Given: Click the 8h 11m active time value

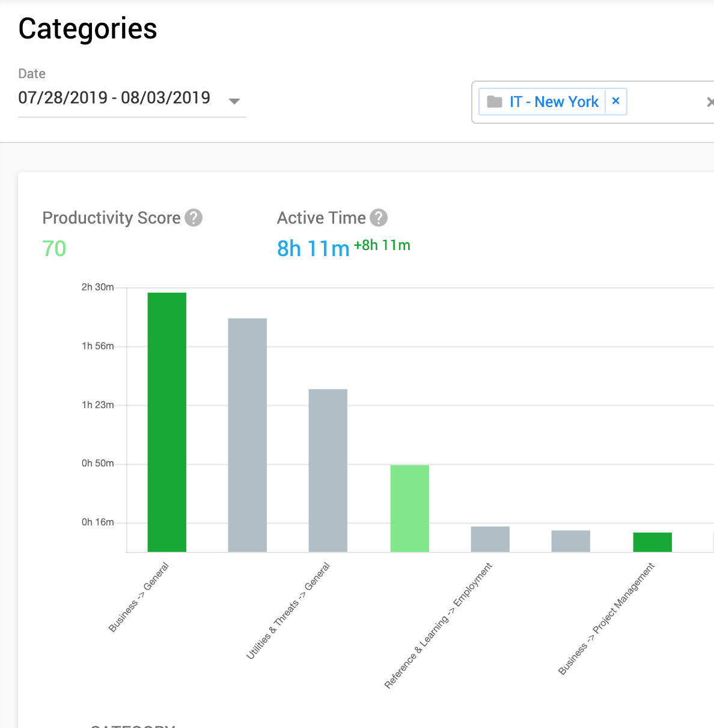Looking at the screenshot, I should click(313, 248).
